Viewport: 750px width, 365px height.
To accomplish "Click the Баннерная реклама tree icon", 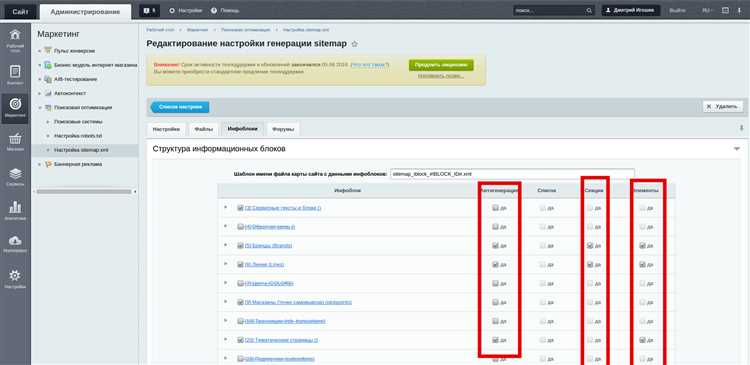I will click(x=48, y=164).
